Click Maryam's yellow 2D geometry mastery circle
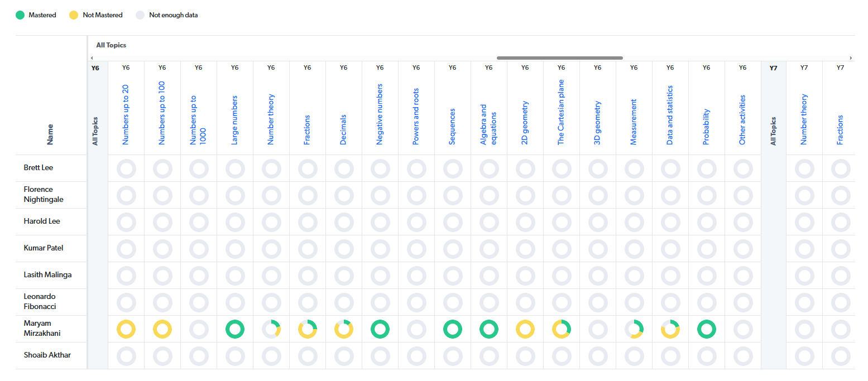Image resolution: width=868 pixels, height=381 pixels. [x=525, y=329]
